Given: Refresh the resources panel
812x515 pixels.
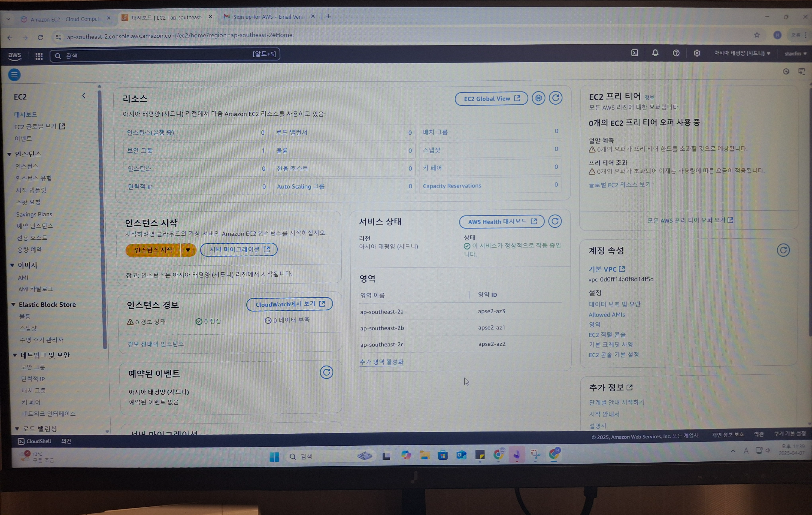Looking at the screenshot, I should (555, 98).
